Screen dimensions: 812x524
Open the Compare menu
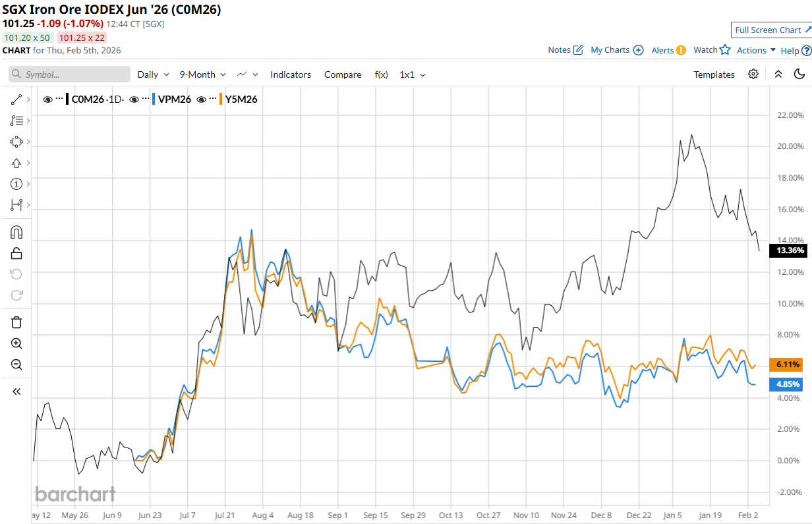(x=343, y=74)
